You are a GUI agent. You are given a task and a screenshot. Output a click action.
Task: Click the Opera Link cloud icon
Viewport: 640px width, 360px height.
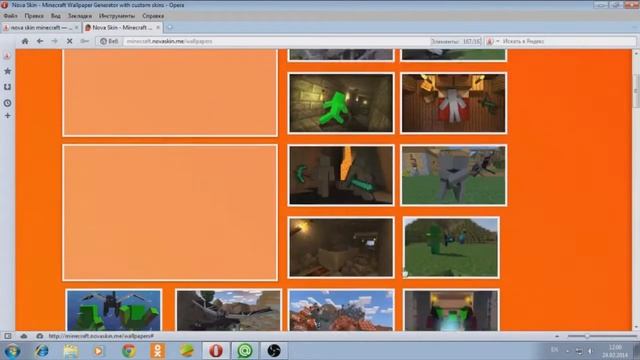(24, 336)
